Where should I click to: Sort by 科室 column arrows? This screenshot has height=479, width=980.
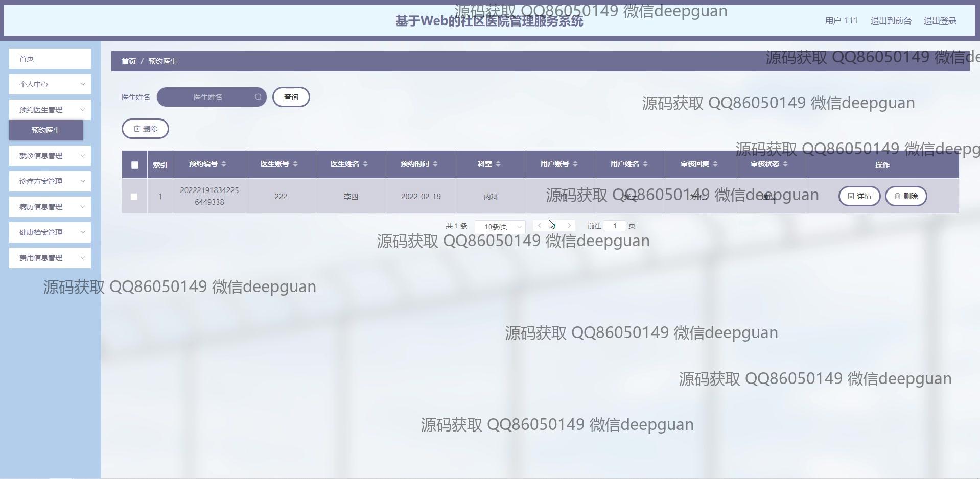point(498,164)
